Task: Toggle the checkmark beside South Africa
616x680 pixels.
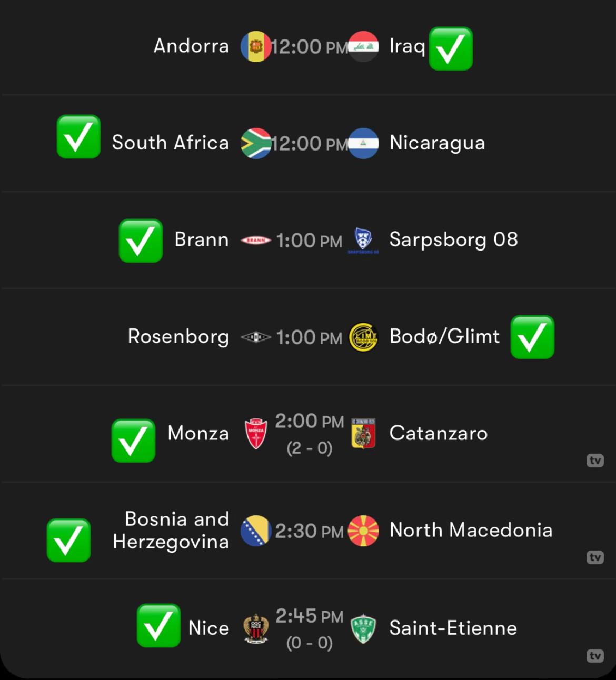Action: click(x=78, y=137)
